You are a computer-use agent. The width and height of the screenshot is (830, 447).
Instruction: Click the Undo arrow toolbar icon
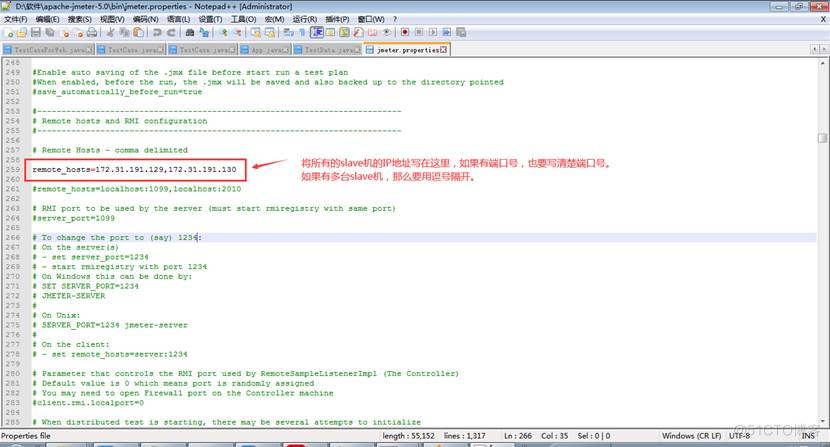(158, 32)
